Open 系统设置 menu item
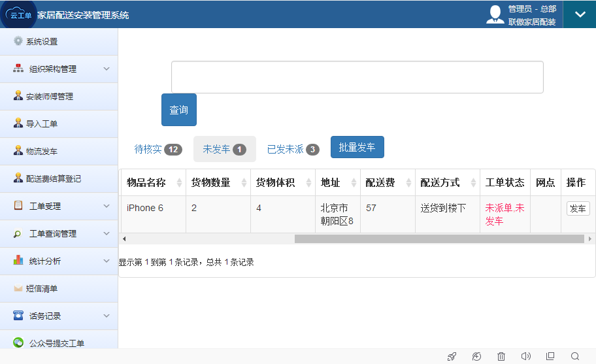 pos(59,42)
